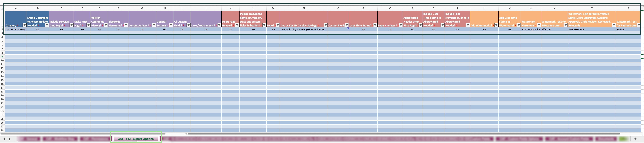This screenshot has width=644, height=143.
Task: Open filter arrow for Add Watermarks
Action: (496, 25)
